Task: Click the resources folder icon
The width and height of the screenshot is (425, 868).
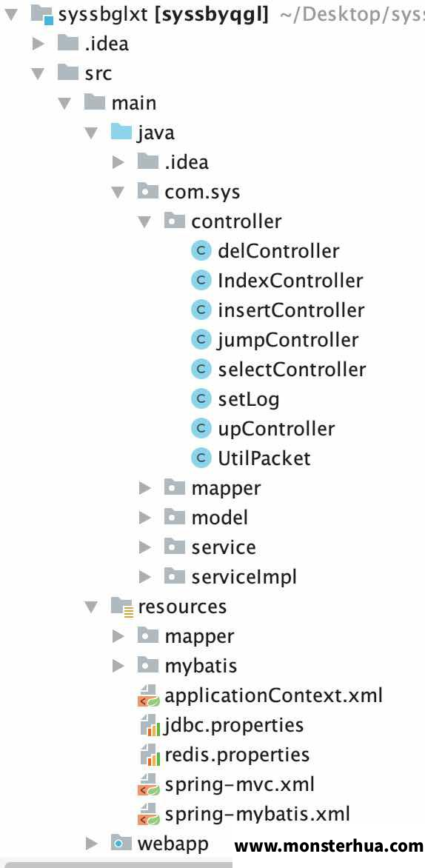Action: coord(121,607)
